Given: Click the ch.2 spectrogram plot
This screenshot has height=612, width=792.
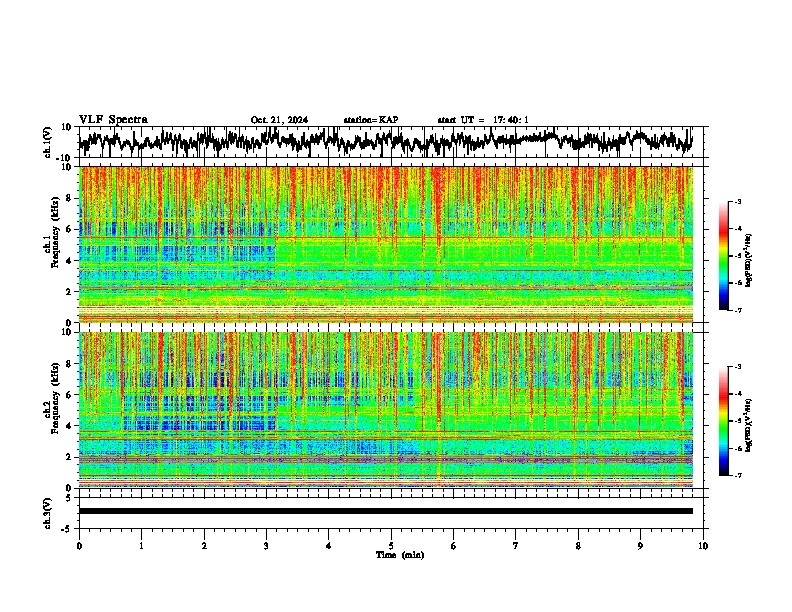Looking at the screenshot, I should pos(386,410).
